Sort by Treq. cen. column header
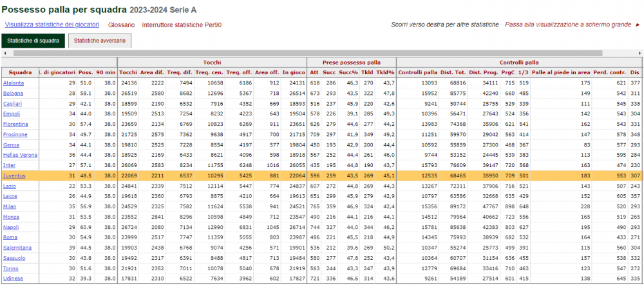The height and width of the screenshot is (287, 644). pyautogui.click(x=209, y=72)
